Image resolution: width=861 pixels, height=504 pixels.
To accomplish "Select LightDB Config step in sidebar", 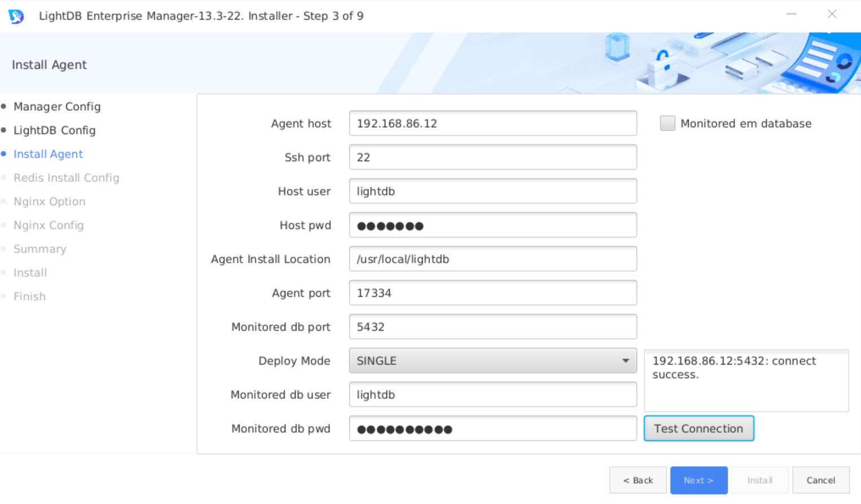I will coord(54,130).
